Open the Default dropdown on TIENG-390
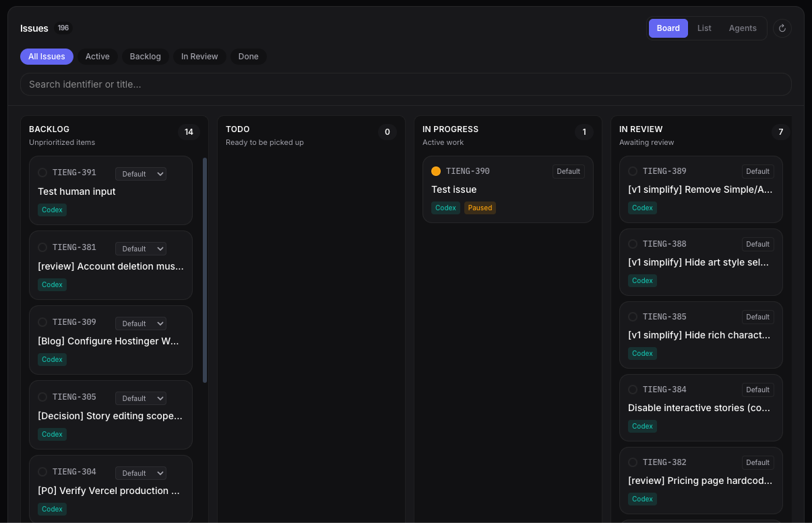The width and height of the screenshot is (812, 523). 568,171
